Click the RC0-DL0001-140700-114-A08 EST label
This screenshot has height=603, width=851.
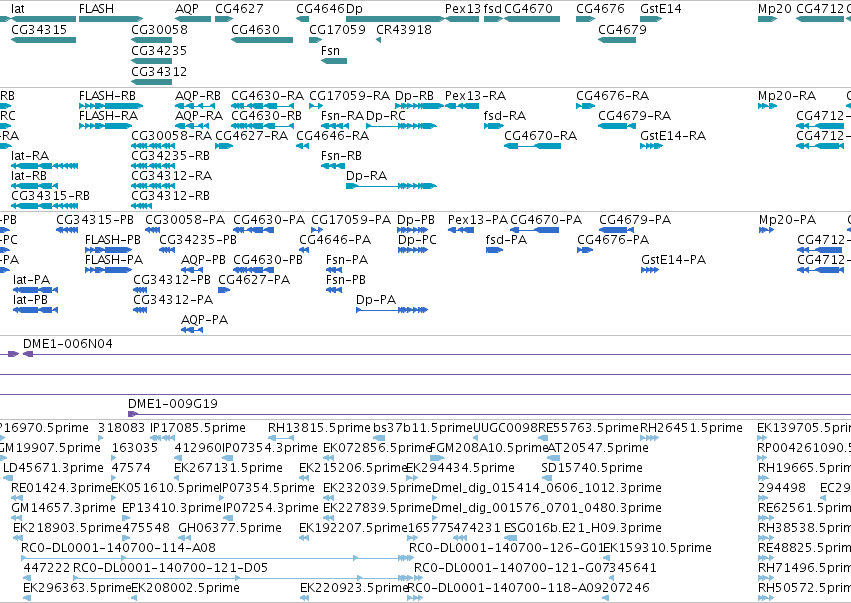tap(118, 548)
